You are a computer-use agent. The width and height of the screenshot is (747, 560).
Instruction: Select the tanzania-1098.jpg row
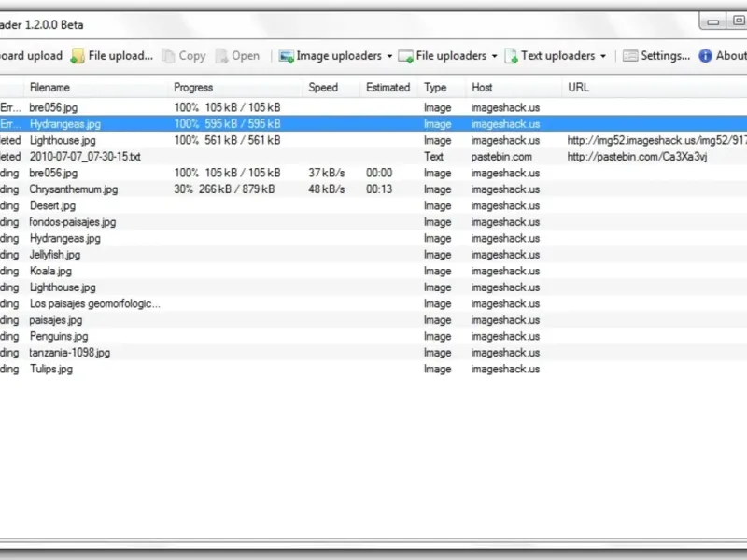pos(373,353)
